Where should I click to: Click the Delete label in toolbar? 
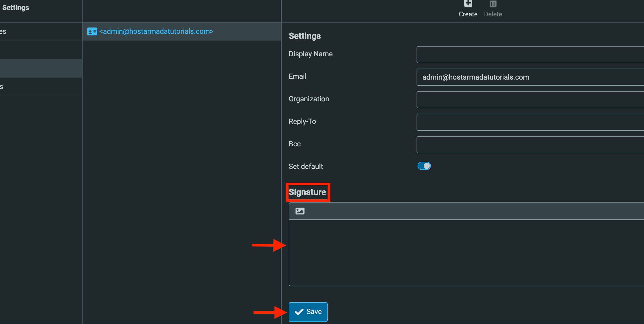pos(493,14)
